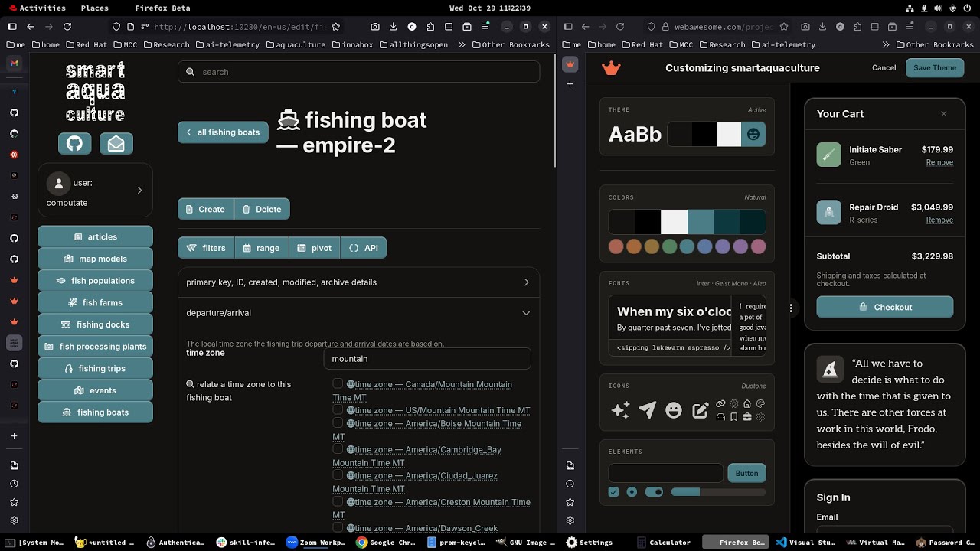Pick the green accent color circle
Screen dimensions: 980x551
669,246
